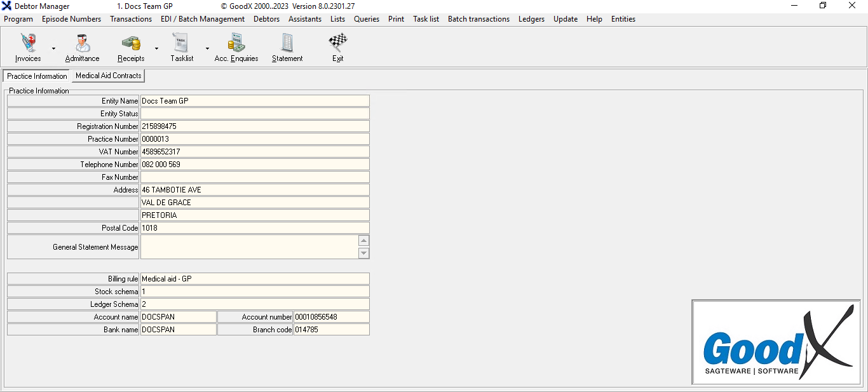Expand the Invoices dropdown arrow
Image resolution: width=868 pixels, height=392 pixels.
(x=53, y=48)
